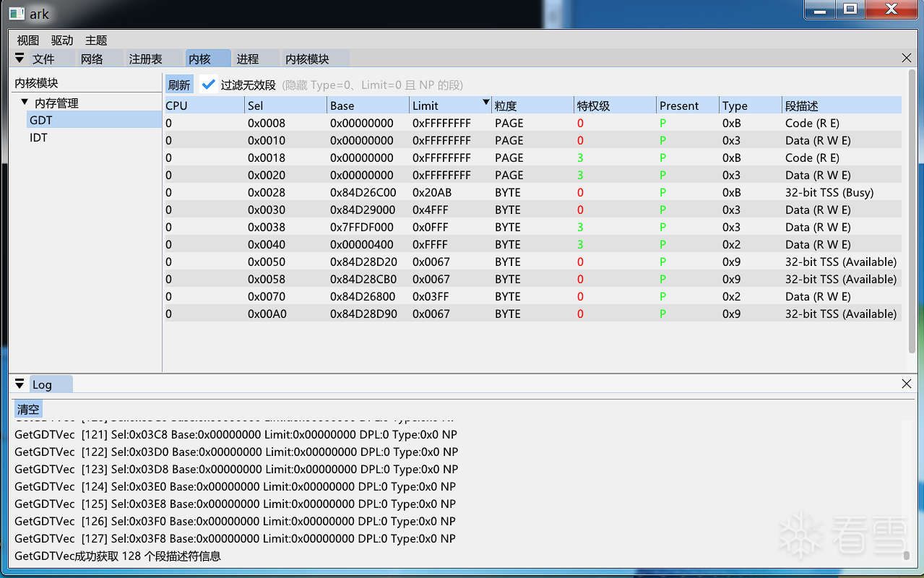
Task: Click Base value 0x84D28D20
Action: click(363, 262)
